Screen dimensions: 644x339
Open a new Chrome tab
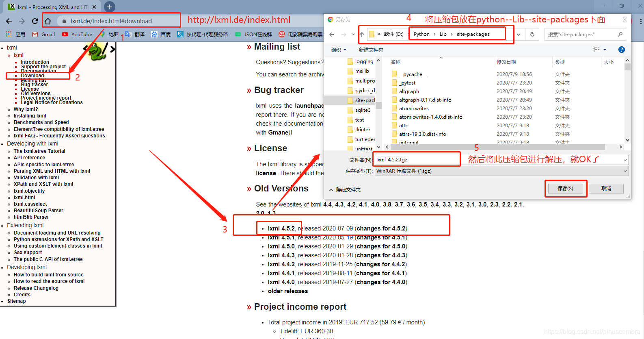click(x=110, y=7)
